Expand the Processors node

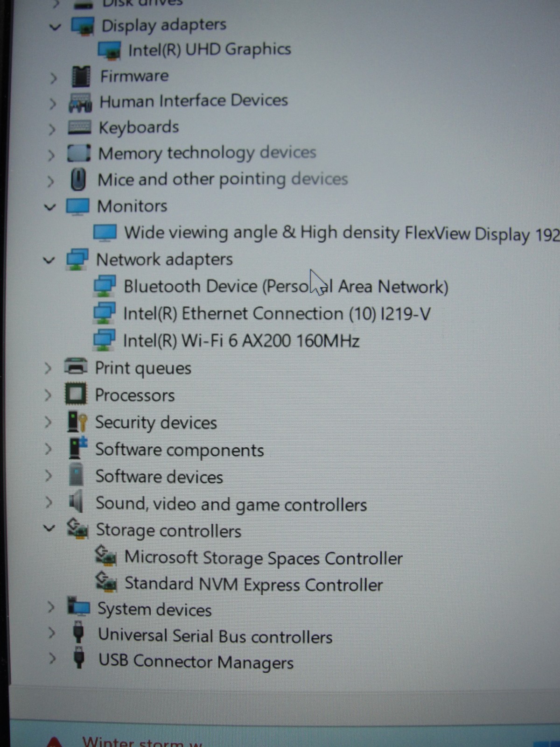tap(48, 395)
